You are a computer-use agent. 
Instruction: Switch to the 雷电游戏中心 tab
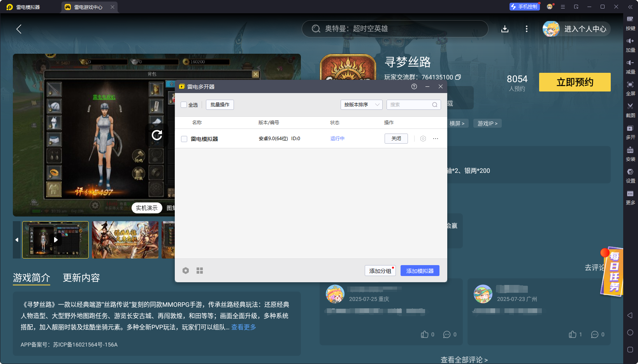click(88, 7)
